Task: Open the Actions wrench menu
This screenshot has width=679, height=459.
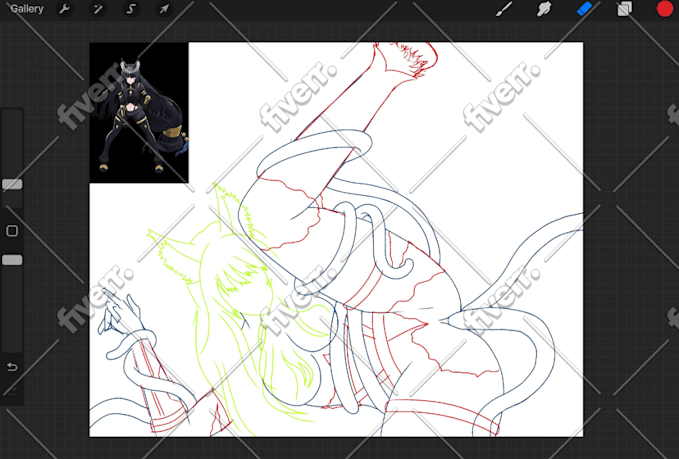Action: tap(65, 9)
